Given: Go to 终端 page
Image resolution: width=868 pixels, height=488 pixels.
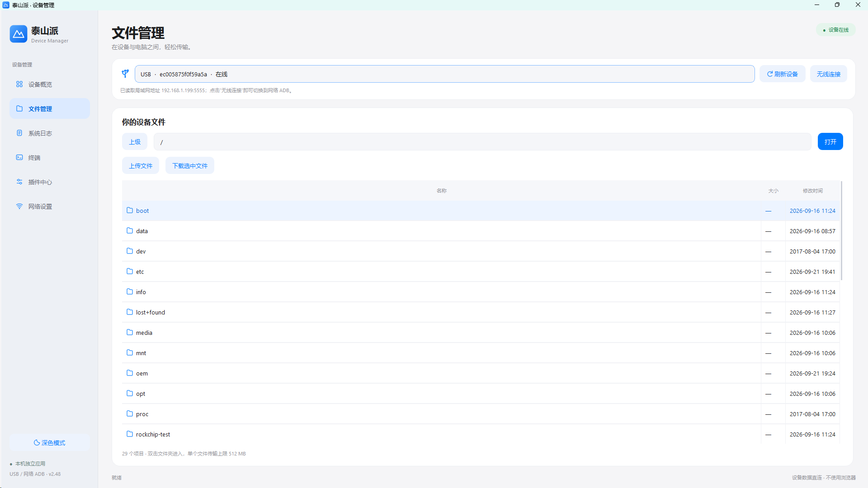Looking at the screenshot, I should click(x=50, y=158).
